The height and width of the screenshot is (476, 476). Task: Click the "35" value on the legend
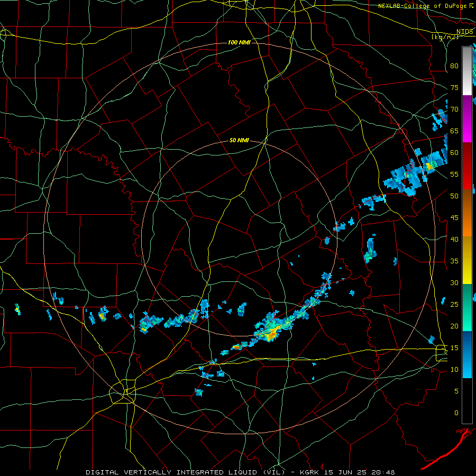(x=454, y=261)
